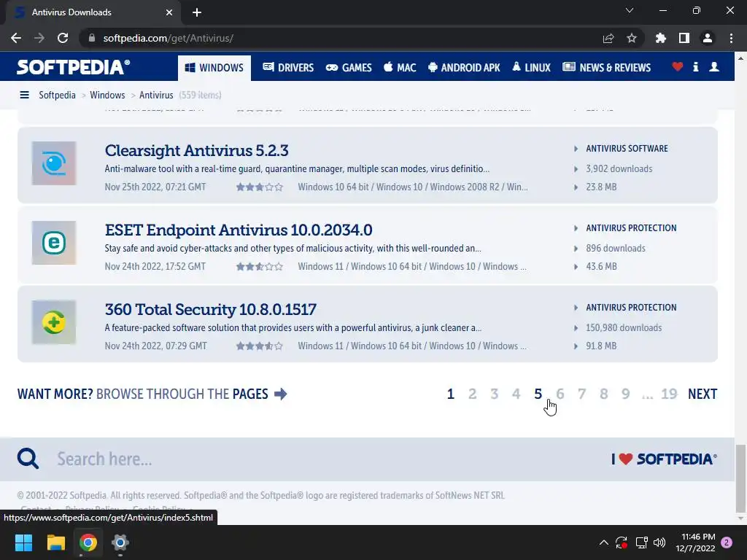Image resolution: width=747 pixels, height=560 pixels.
Task: Open the Settings gear in taskbar
Action: coord(120,542)
